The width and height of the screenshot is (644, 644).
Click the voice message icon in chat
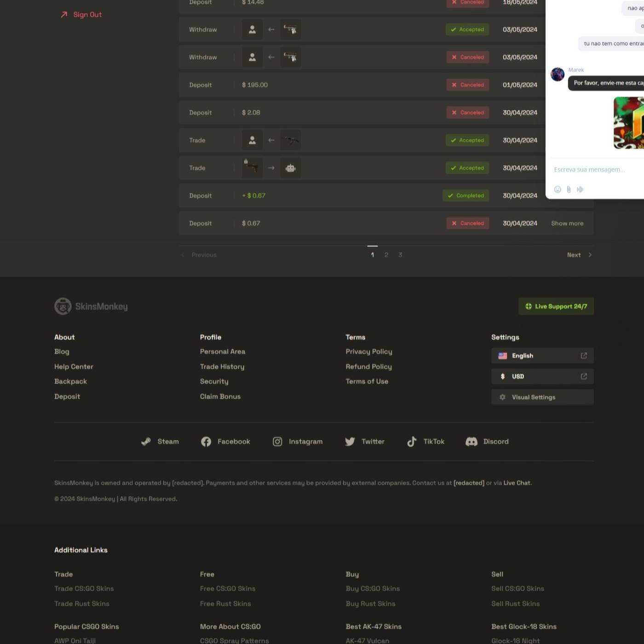(580, 190)
